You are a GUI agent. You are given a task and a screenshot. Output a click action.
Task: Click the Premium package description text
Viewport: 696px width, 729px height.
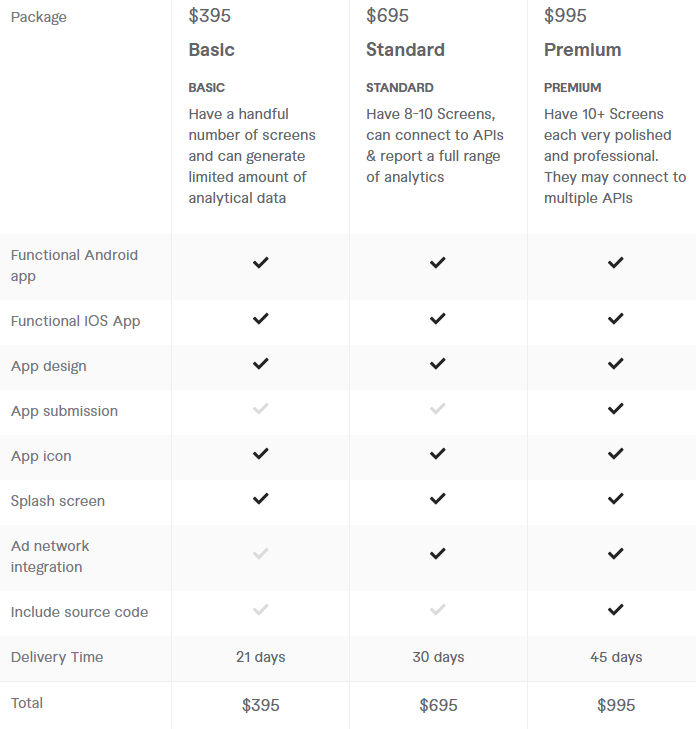[x=615, y=156]
